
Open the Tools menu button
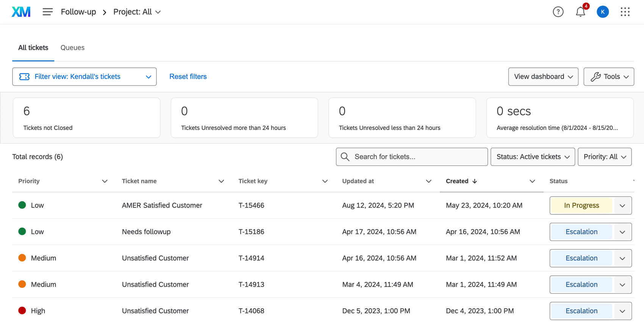608,77
